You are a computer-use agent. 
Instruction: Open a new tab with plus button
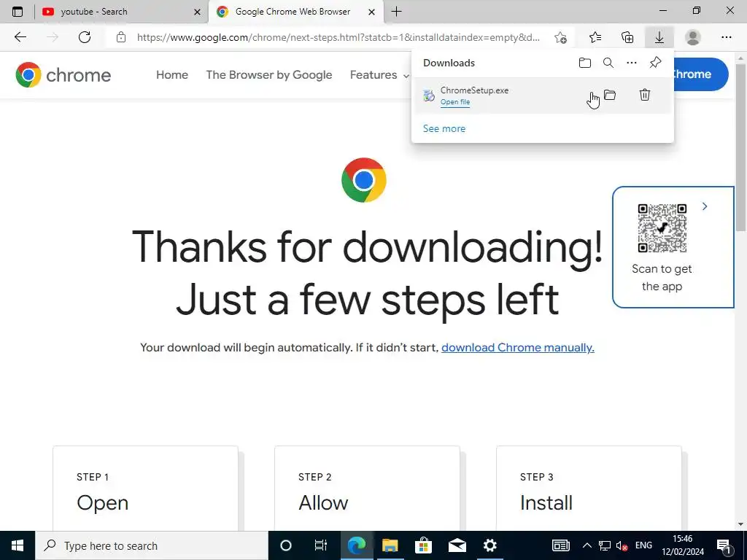396,12
